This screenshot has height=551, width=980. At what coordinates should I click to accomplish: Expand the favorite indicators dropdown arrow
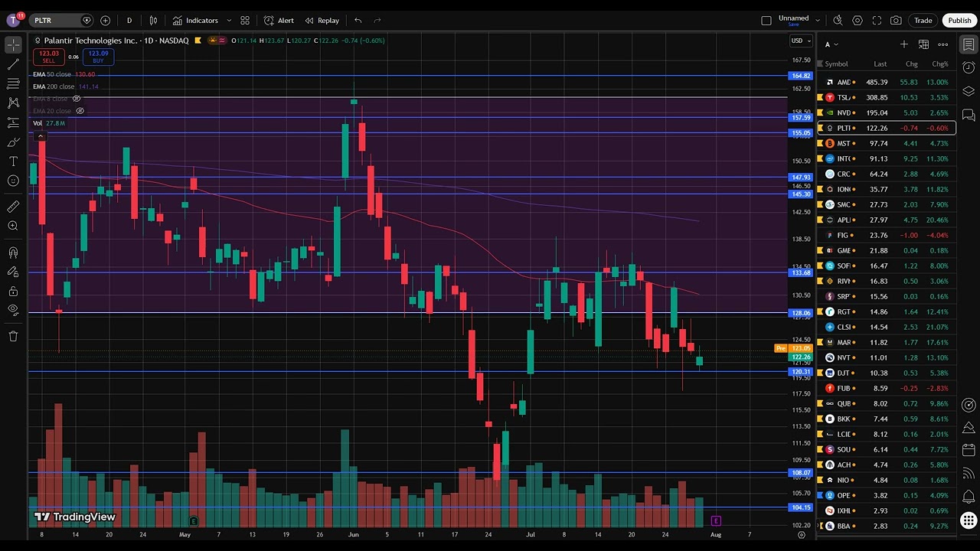click(229, 21)
